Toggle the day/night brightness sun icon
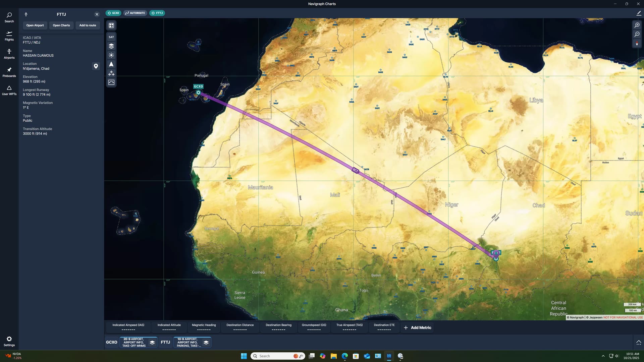 (111, 55)
